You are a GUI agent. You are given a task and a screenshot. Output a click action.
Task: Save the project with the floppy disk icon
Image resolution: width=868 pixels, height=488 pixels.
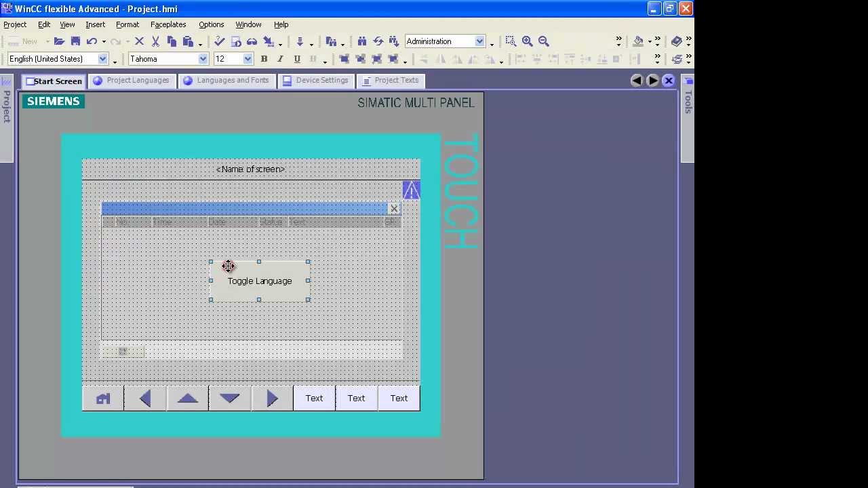click(75, 41)
